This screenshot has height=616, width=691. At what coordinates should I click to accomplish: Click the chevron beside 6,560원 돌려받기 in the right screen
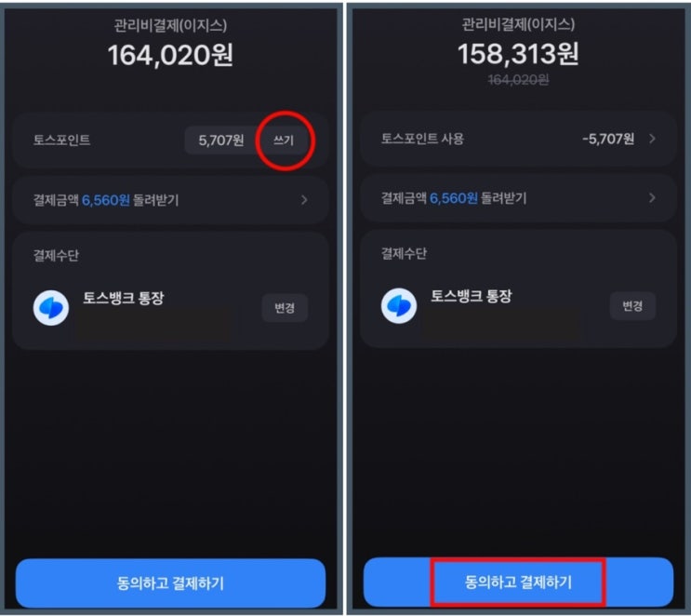[652, 198]
